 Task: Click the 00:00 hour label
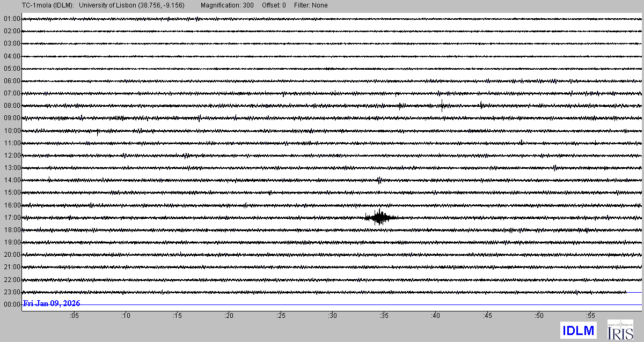point(12,304)
